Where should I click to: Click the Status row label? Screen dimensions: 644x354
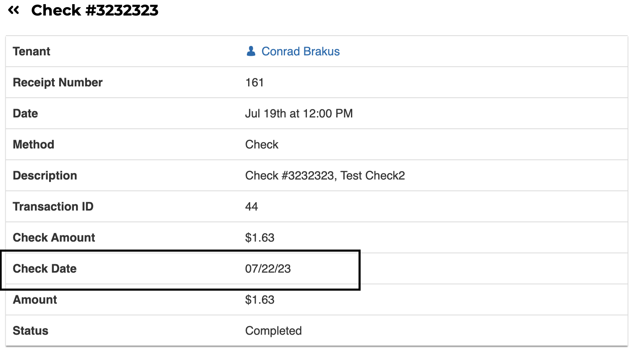coord(30,331)
